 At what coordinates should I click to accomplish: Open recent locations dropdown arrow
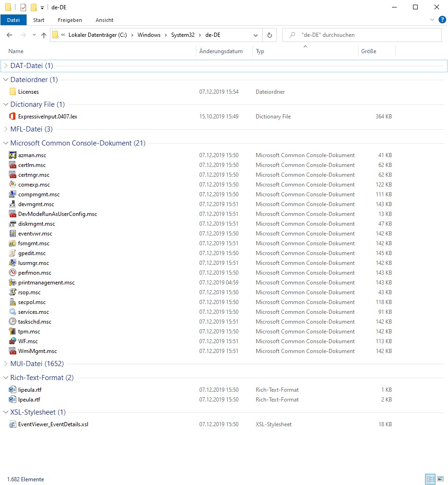[x=34, y=35]
